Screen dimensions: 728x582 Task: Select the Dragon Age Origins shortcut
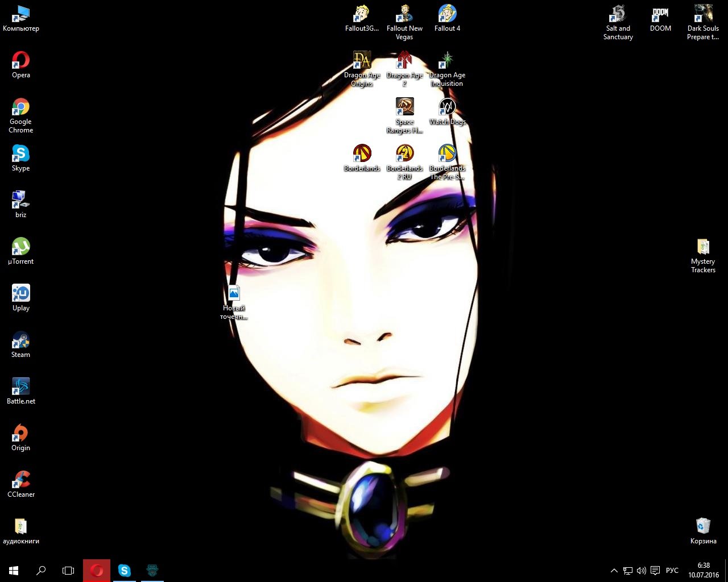point(362,69)
